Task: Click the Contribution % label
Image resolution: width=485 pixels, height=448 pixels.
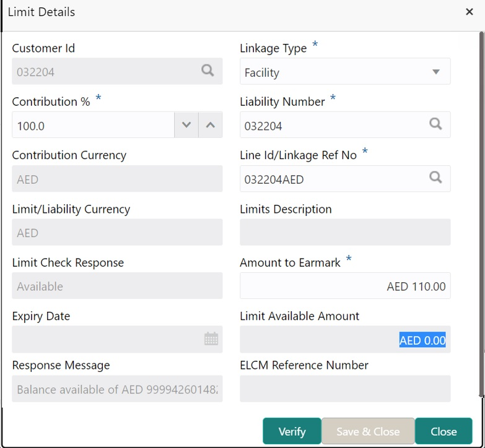Action: click(51, 101)
